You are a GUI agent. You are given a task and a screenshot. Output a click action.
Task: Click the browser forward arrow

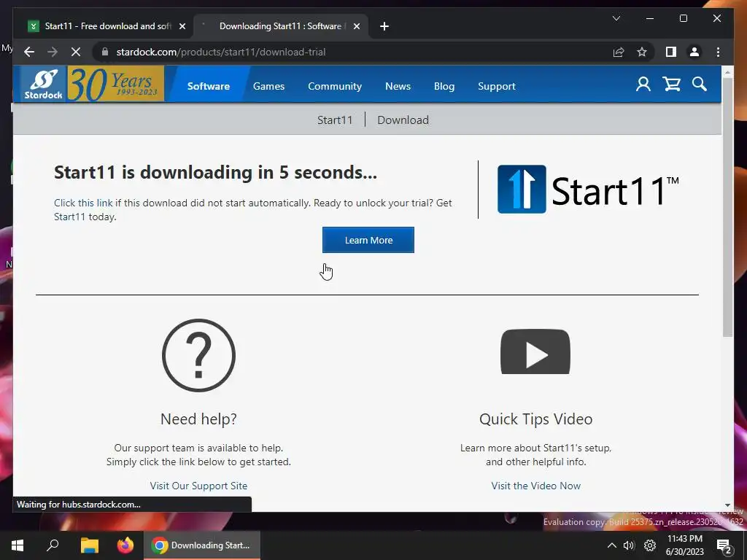pyautogui.click(x=53, y=52)
